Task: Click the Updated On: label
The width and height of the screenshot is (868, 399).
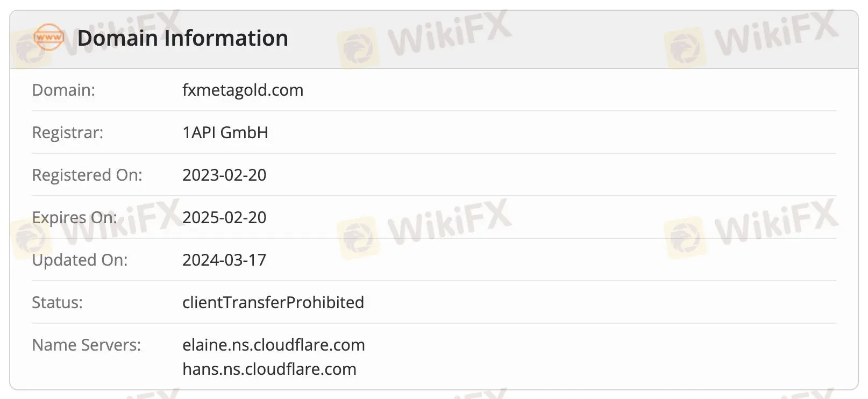Action: pos(80,260)
